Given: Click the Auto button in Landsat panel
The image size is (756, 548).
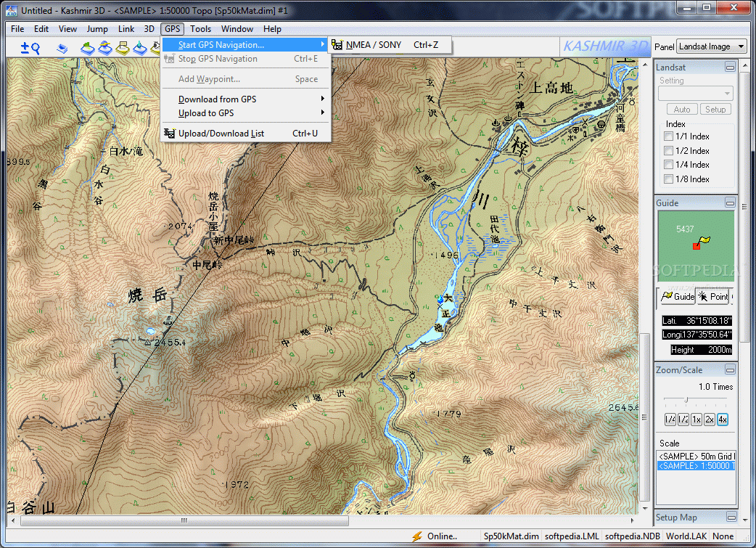Looking at the screenshot, I should coord(682,110).
